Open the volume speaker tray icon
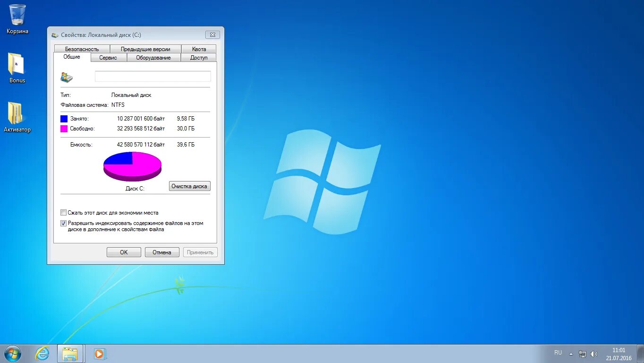 tap(594, 354)
